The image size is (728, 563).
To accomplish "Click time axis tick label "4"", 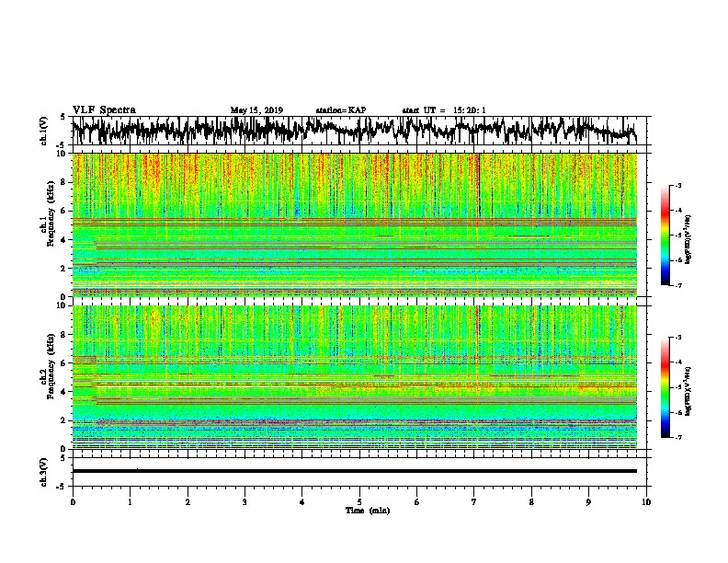I will [302, 502].
